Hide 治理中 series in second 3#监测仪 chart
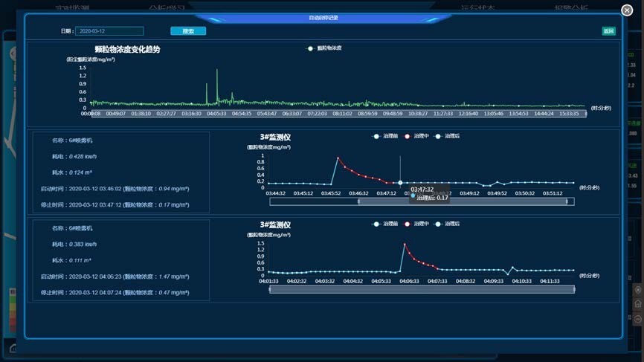Screen dimensions: 644x362 416,224
